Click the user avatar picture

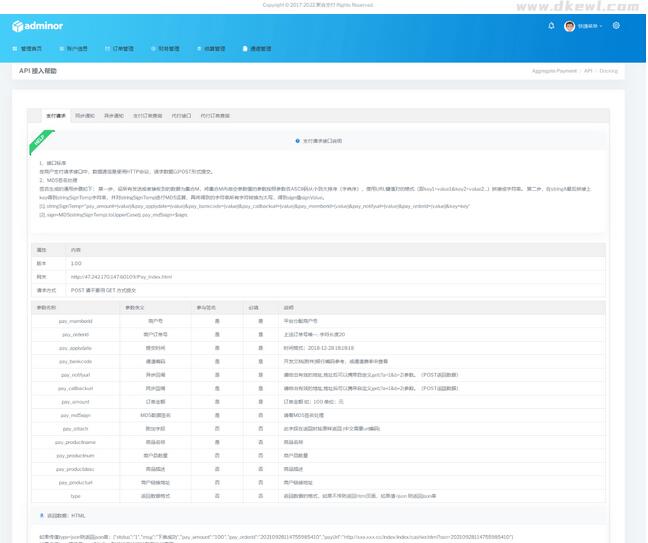coord(569,26)
